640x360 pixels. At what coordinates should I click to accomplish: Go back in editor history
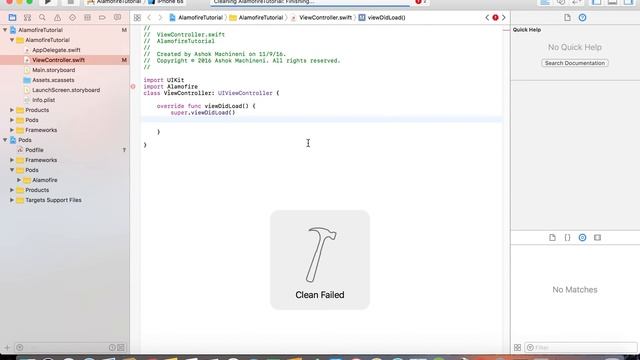149,18
